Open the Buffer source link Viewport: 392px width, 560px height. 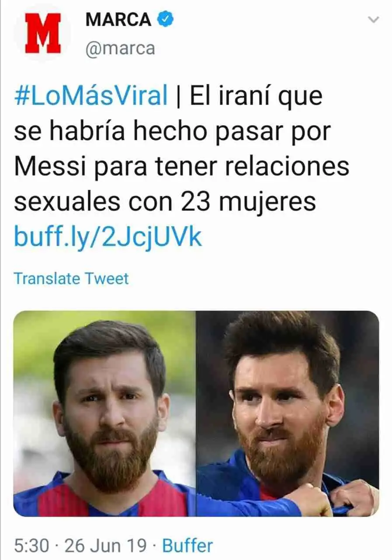(187, 546)
